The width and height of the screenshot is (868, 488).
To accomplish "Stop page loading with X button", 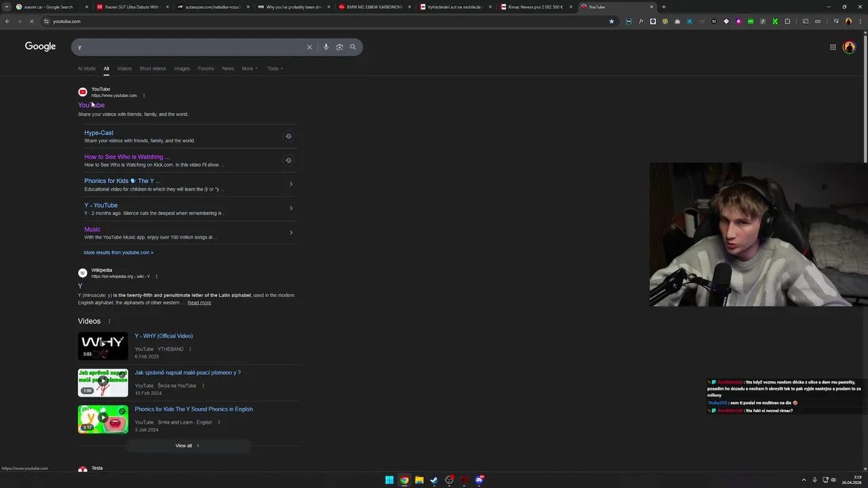I will (31, 21).
